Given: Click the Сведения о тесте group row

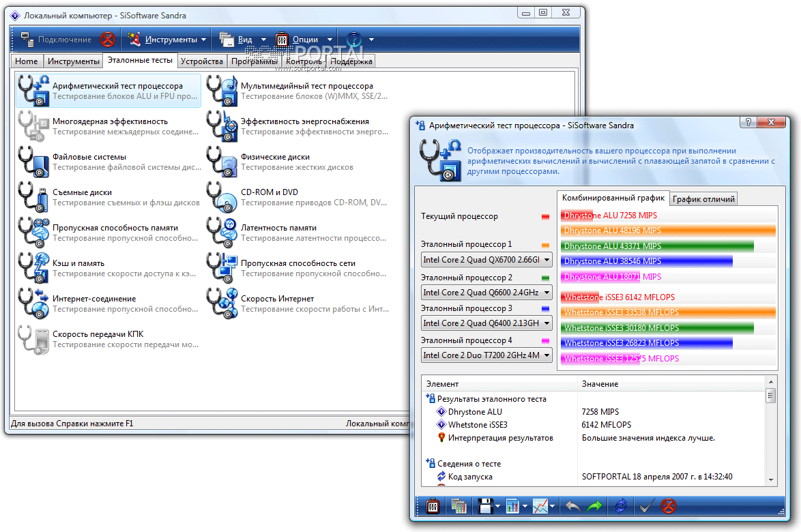Looking at the screenshot, I should coord(593,464).
